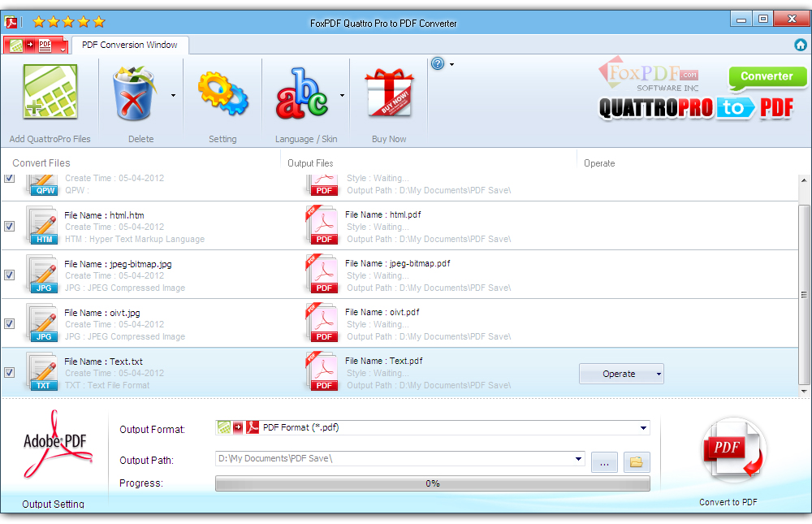Uncheck the Text.txt file checkbox
Viewport: 812px width, 524px height.
click(9, 372)
